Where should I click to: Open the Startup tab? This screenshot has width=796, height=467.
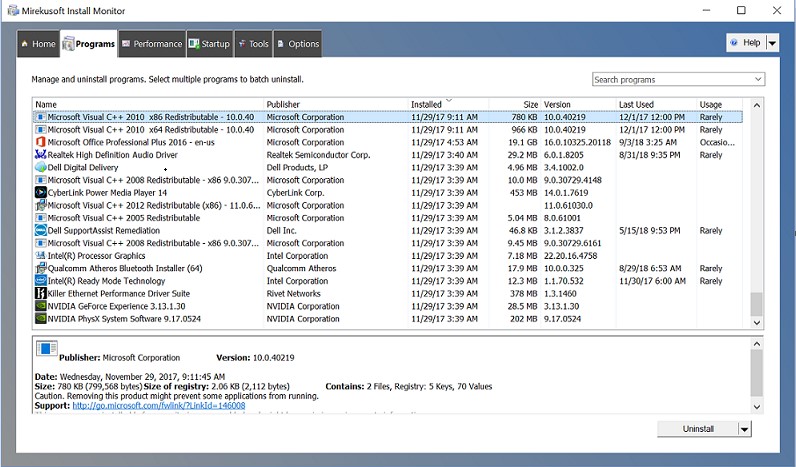[210, 44]
